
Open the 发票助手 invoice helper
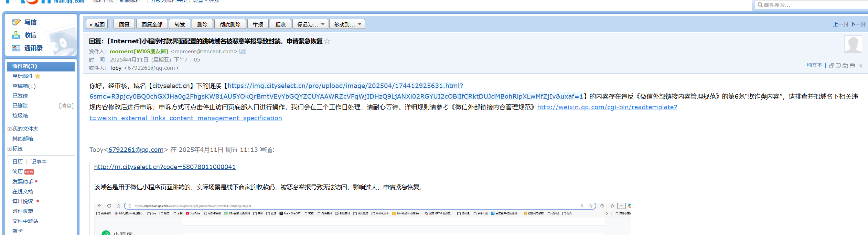click(x=23, y=182)
